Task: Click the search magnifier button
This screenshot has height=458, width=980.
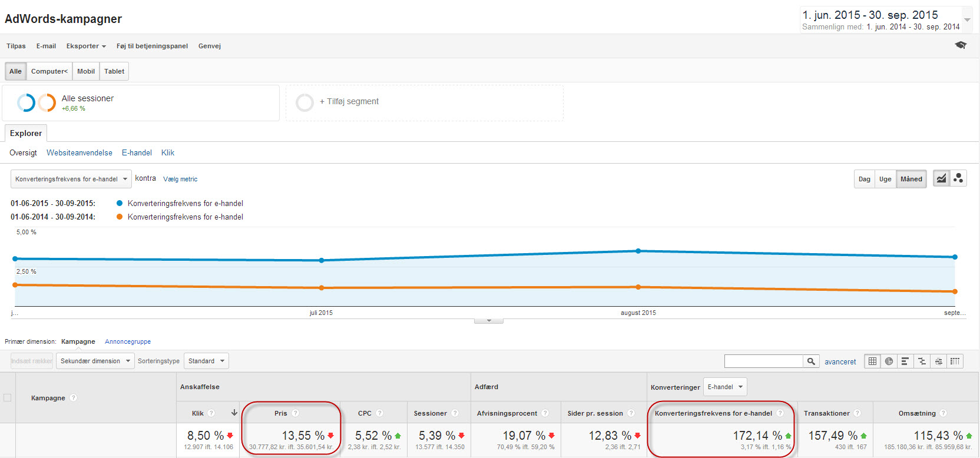Action: click(x=811, y=361)
